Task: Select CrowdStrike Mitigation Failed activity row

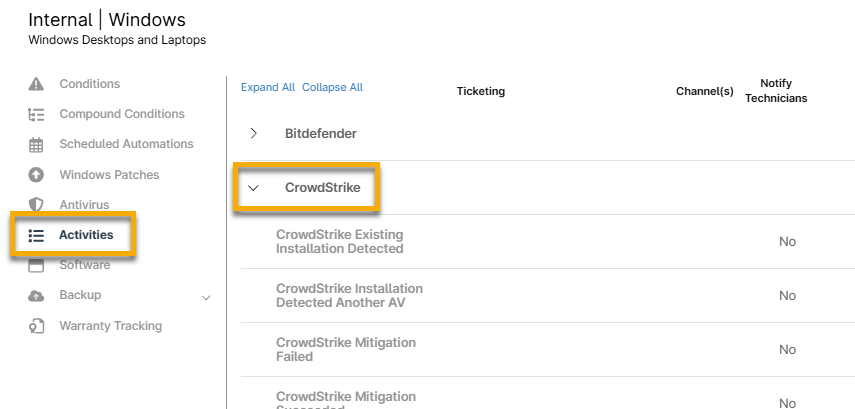Action: (345, 349)
